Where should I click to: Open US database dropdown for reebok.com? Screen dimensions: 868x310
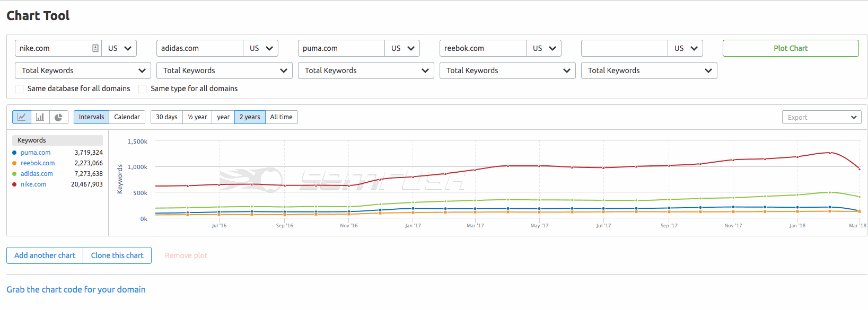point(544,48)
